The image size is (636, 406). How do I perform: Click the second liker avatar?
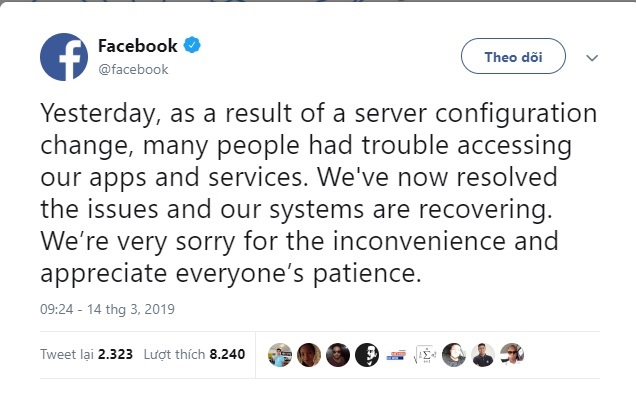[310, 355]
